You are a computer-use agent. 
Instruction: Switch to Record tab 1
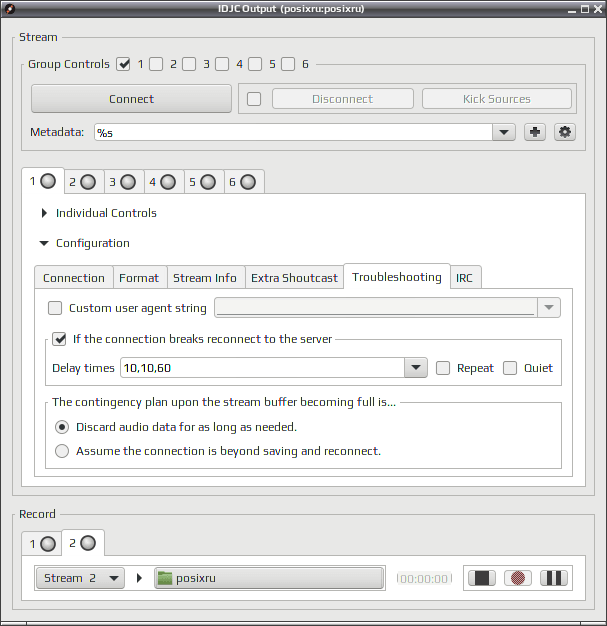42,544
